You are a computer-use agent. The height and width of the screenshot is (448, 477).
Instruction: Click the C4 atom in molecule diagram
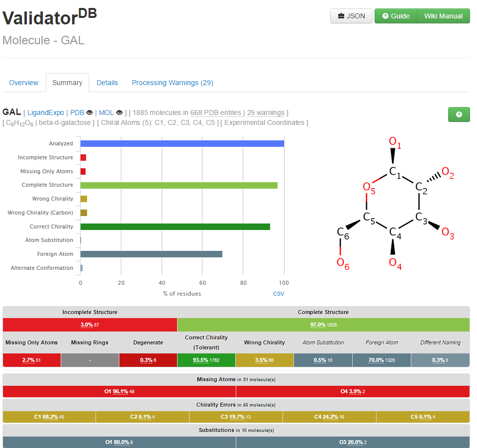(x=395, y=233)
